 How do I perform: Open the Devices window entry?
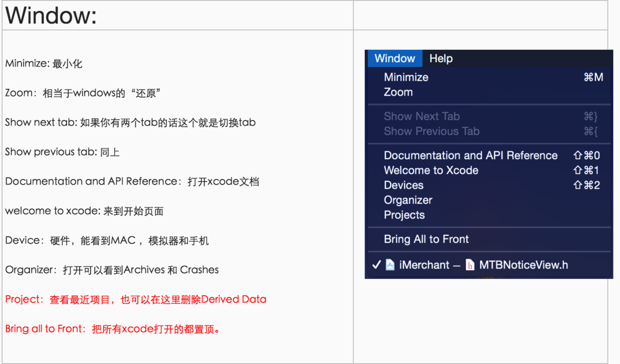click(x=489, y=185)
